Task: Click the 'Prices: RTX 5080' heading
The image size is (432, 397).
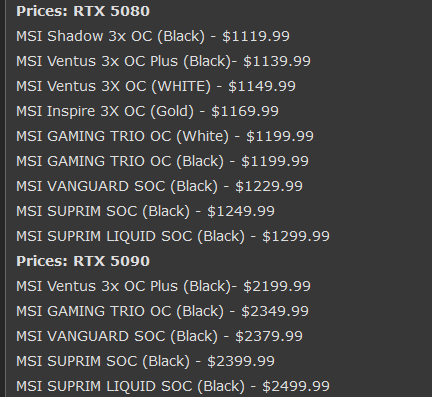Action: coord(83,11)
